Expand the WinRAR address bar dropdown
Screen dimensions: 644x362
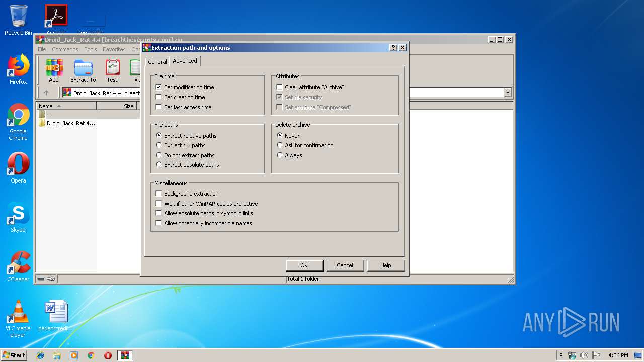point(508,93)
